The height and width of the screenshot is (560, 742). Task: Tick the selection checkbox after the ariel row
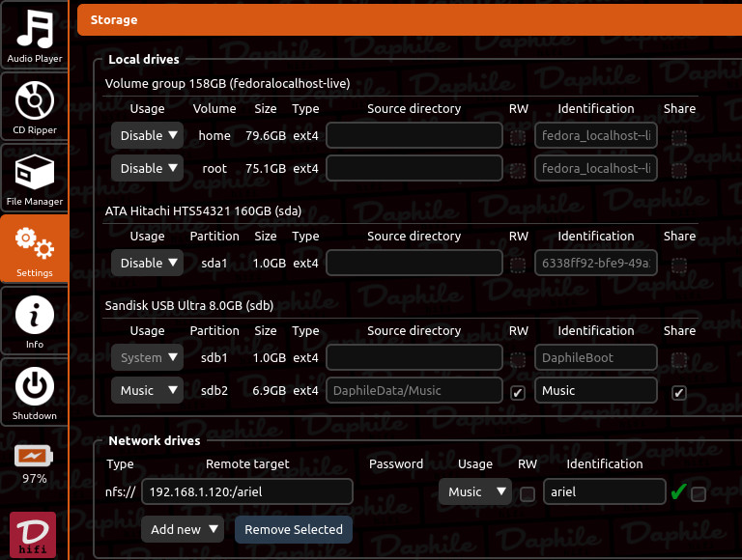click(x=699, y=494)
